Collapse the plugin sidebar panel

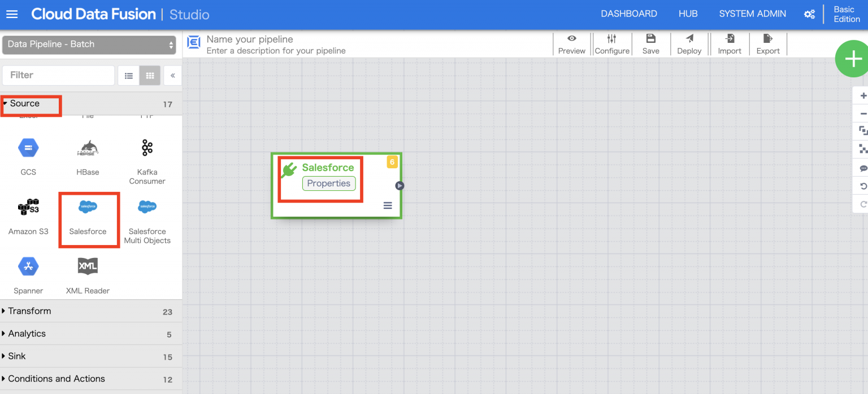172,75
